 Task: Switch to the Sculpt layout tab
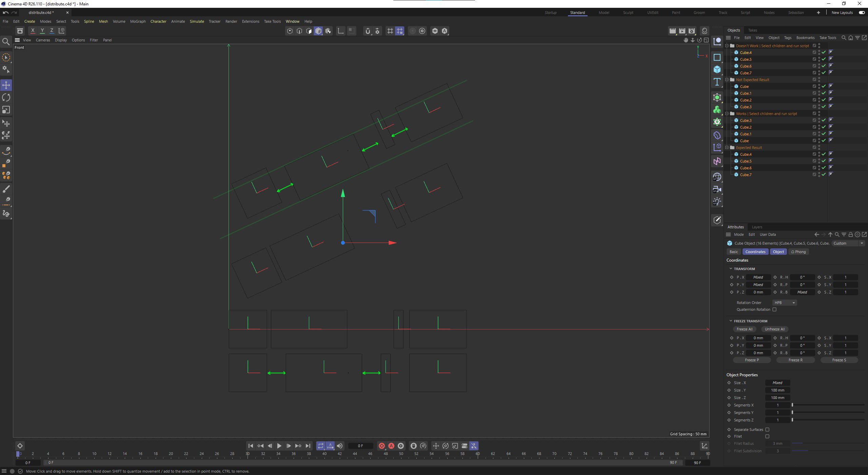point(628,13)
